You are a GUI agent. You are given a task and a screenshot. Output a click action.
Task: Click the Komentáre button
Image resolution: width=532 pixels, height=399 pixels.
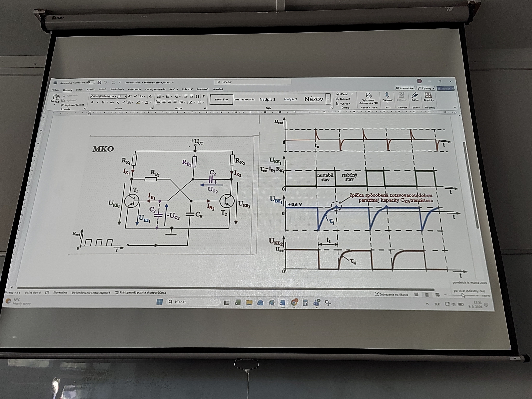click(x=405, y=88)
